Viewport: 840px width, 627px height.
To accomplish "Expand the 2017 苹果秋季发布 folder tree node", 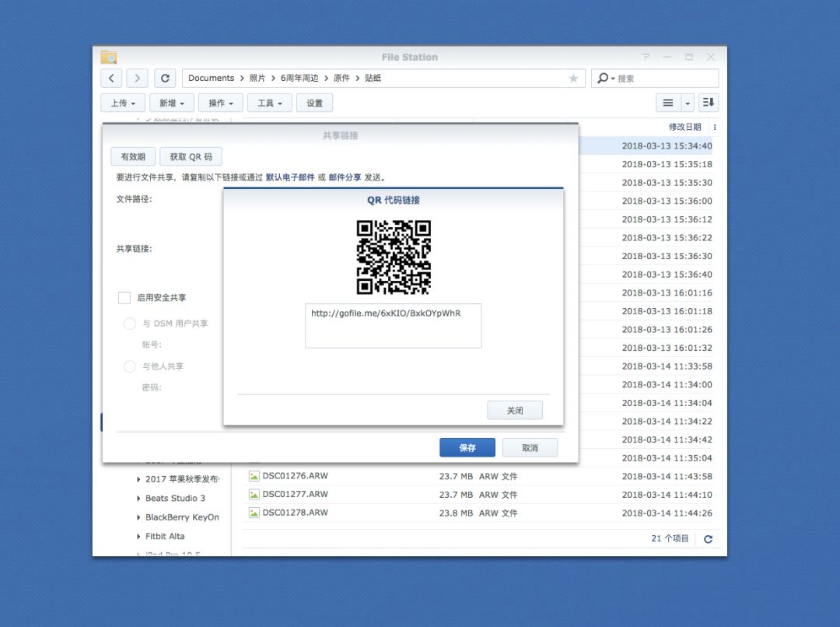I will click(138, 479).
